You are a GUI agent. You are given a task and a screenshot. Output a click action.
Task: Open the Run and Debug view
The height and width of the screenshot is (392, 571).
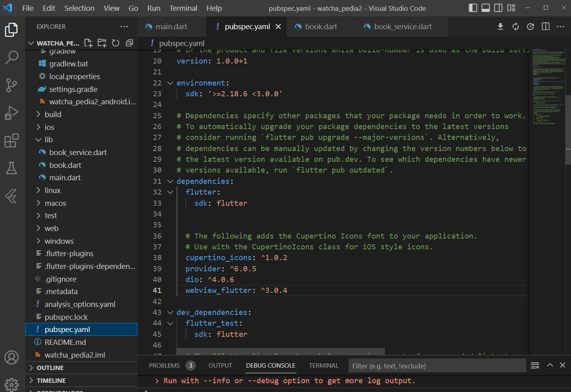click(11, 113)
